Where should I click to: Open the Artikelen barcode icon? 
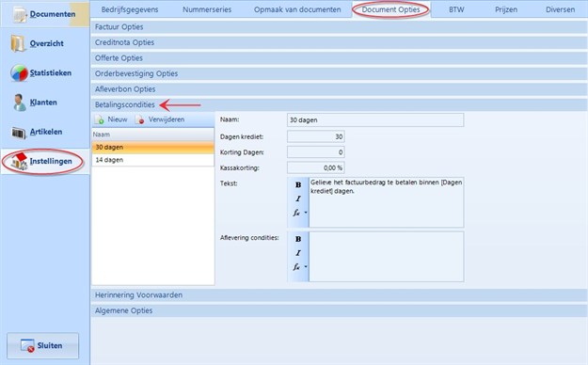[x=19, y=132]
